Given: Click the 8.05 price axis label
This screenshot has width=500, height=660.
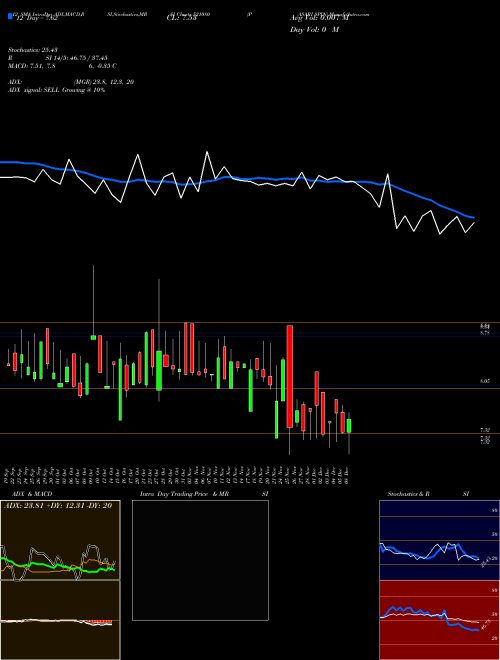Looking at the screenshot, I should pyautogui.click(x=485, y=381).
